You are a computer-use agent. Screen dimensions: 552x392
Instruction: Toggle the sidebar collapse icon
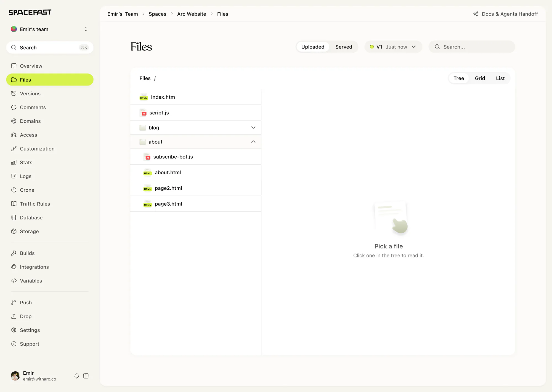(86, 376)
